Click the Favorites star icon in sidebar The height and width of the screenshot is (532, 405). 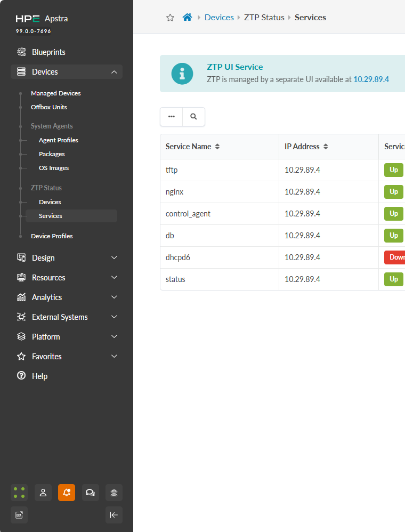pos(21,356)
